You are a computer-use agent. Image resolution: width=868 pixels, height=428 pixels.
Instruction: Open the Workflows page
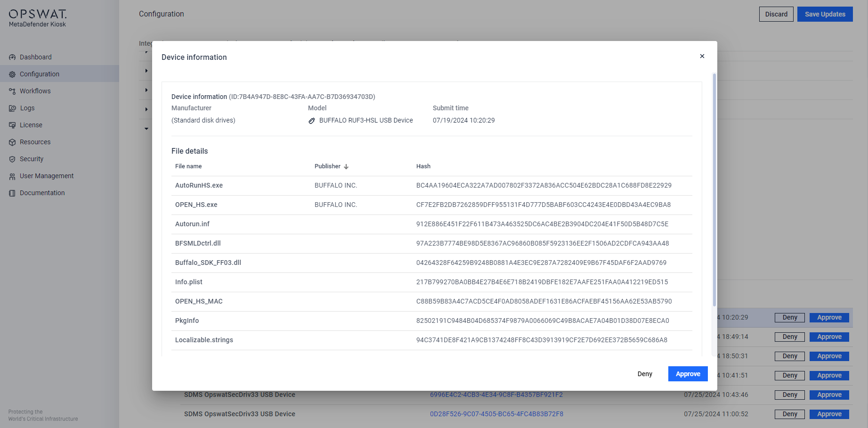point(35,91)
